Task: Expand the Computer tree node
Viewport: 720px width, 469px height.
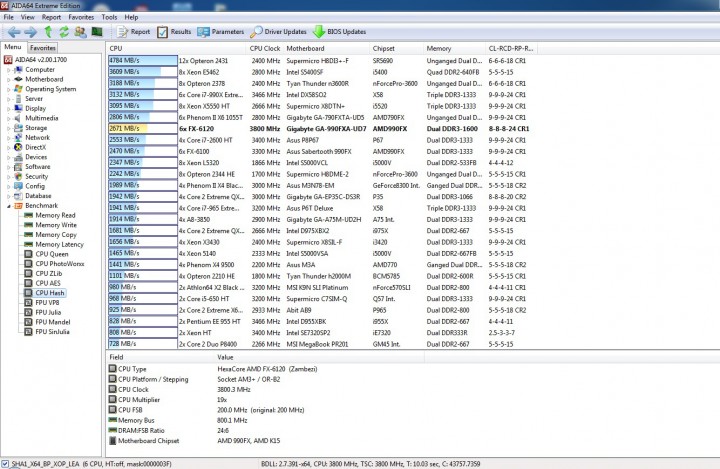Action: coord(8,70)
